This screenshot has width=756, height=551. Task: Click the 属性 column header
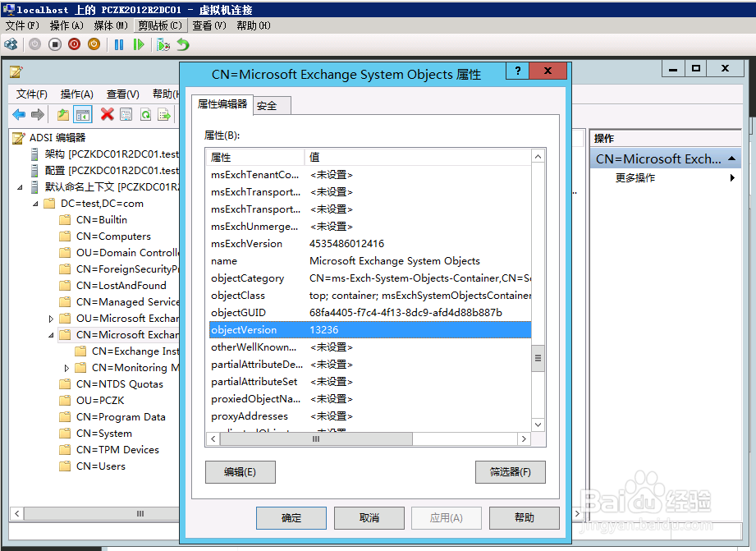(255, 157)
